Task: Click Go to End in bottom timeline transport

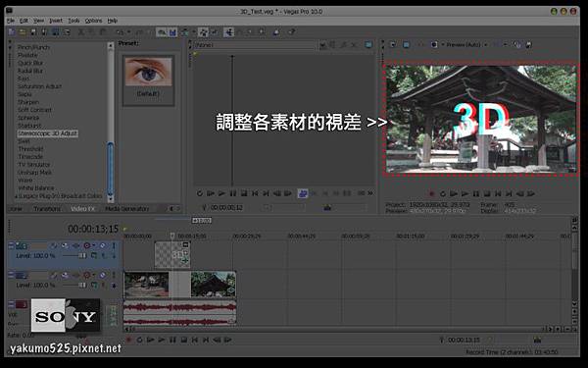Action: 206,340
